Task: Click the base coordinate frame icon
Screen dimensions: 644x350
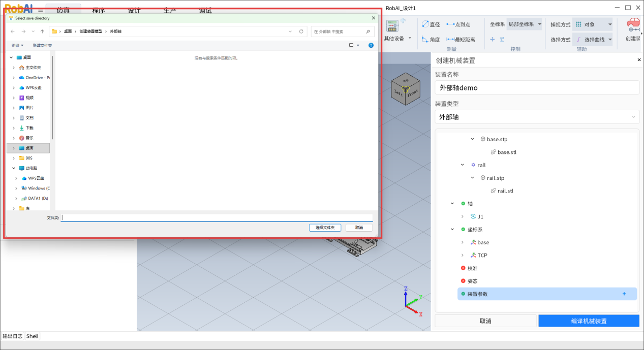Action: (473, 242)
